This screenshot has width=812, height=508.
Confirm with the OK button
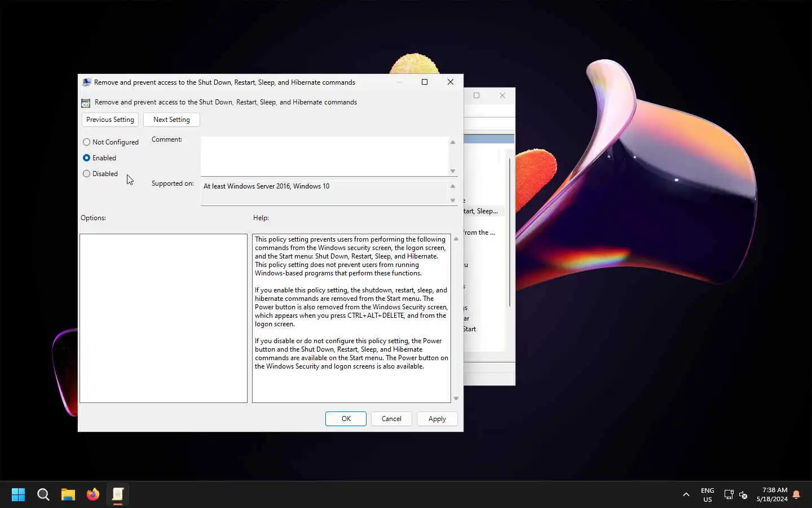[x=346, y=419]
